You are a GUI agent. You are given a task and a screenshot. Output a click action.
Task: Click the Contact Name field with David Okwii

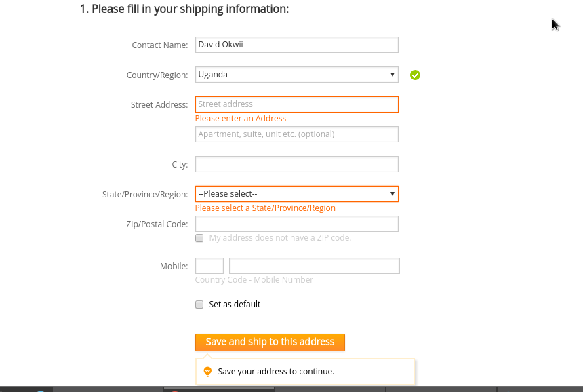pyautogui.click(x=296, y=45)
